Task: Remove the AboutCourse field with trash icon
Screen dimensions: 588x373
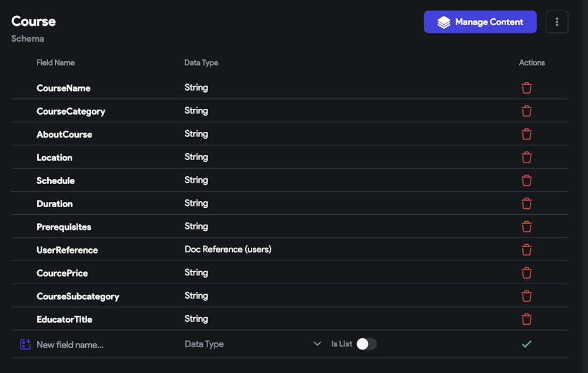Action: 526,134
